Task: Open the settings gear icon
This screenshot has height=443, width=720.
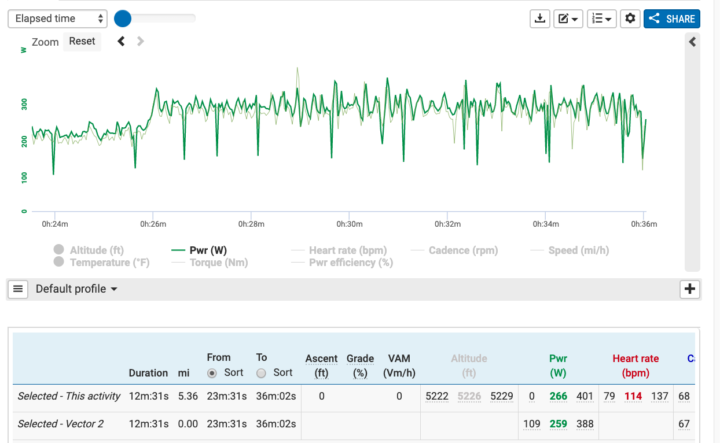Action: click(x=630, y=19)
